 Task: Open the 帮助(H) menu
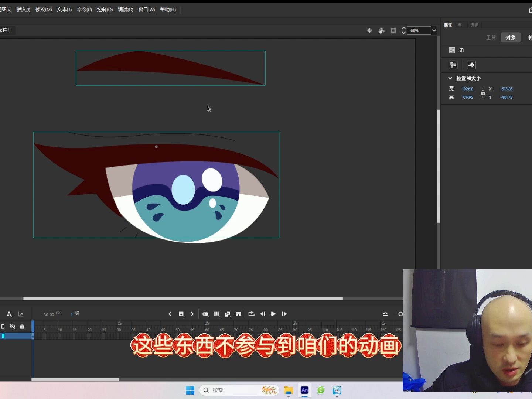coord(168,10)
